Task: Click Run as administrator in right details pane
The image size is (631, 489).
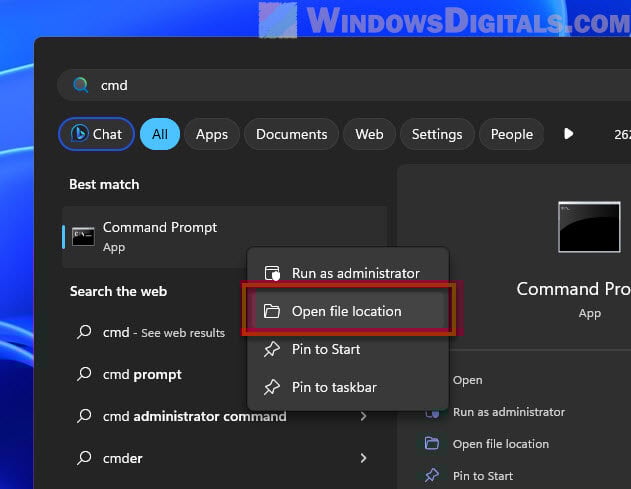Action: point(509,412)
